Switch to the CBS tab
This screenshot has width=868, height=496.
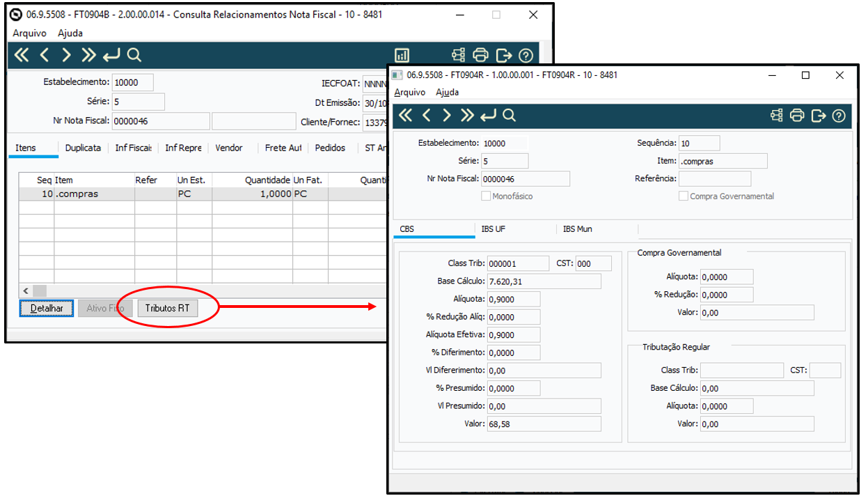pos(434,229)
